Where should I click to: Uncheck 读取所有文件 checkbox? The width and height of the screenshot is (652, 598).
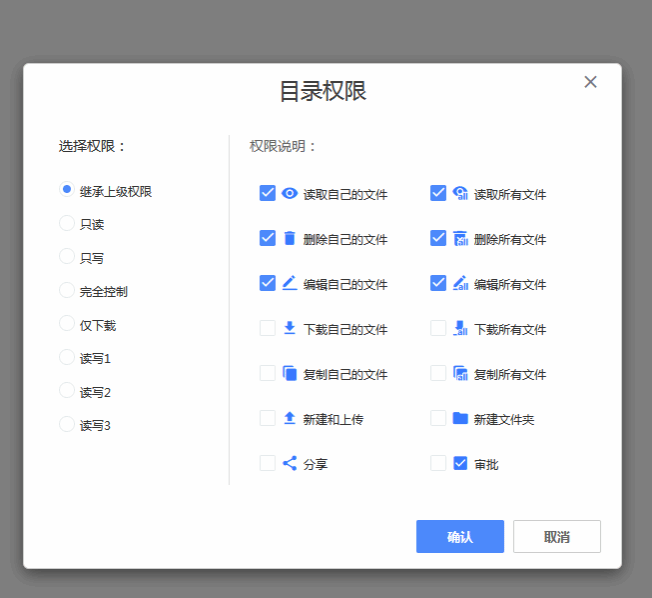coord(438,193)
